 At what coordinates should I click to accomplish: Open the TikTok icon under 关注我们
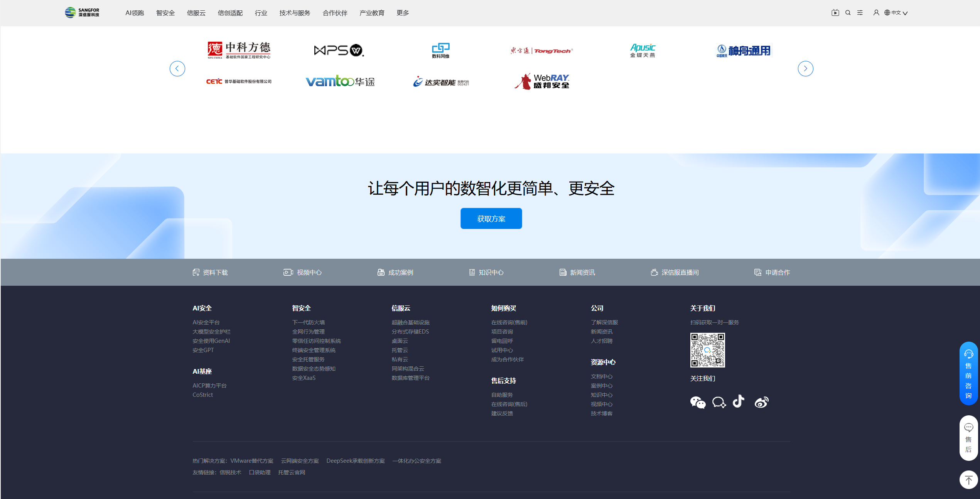pos(738,401)
